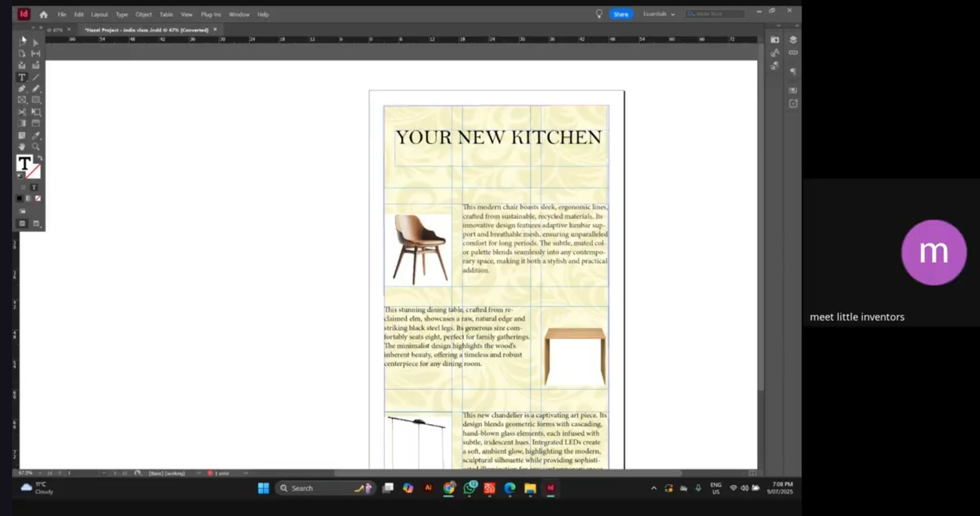Pick the Eyedropper tool
This screenshot has height=516, width=980.
point(36,135)
